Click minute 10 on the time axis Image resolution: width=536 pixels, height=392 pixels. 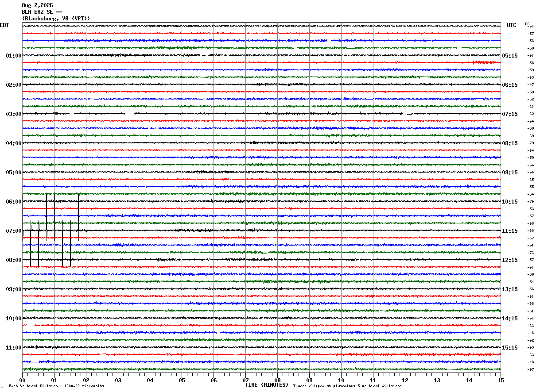coord(341,380)
